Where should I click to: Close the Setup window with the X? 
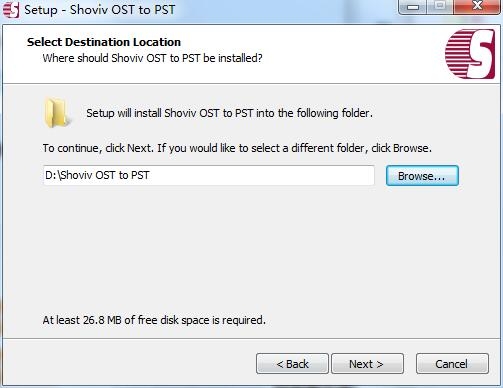(477, 7)
